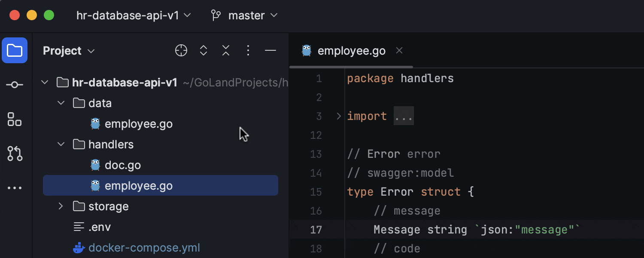The height and width of the screenshot is (258, 644).
Task: Show more tool windows via the ellipsis icon
Action: pos(15,187)
